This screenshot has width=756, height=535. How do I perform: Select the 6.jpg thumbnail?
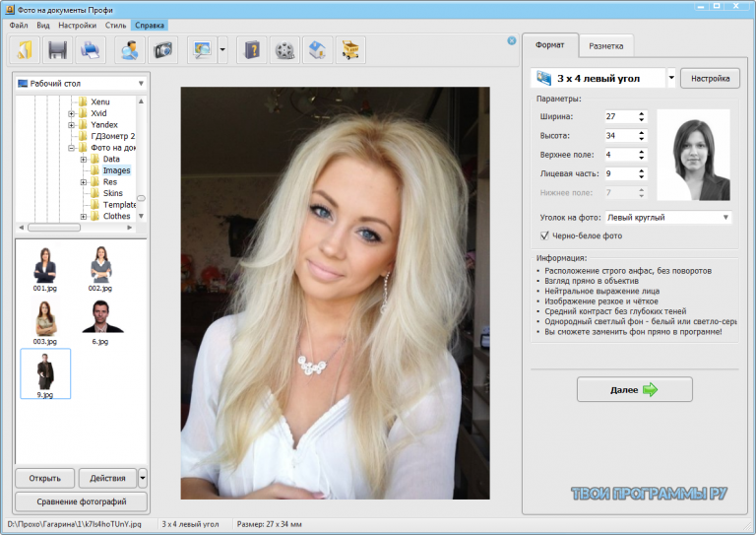[100, 322]
